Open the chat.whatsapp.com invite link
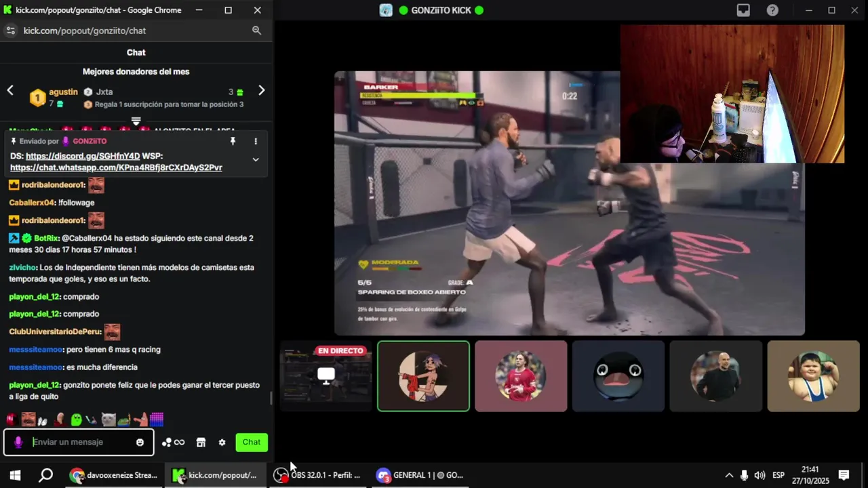 click(116, 167)
